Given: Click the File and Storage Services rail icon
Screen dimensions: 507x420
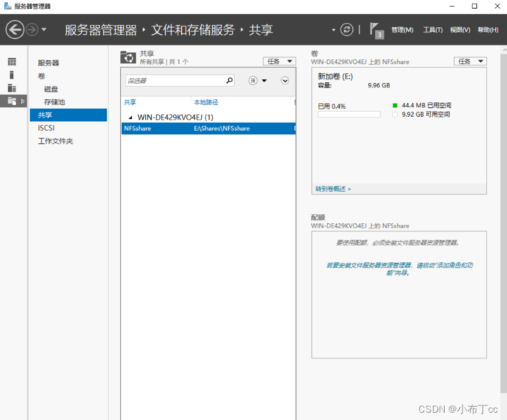Looking at the screenshot, I should click(12, 101).
